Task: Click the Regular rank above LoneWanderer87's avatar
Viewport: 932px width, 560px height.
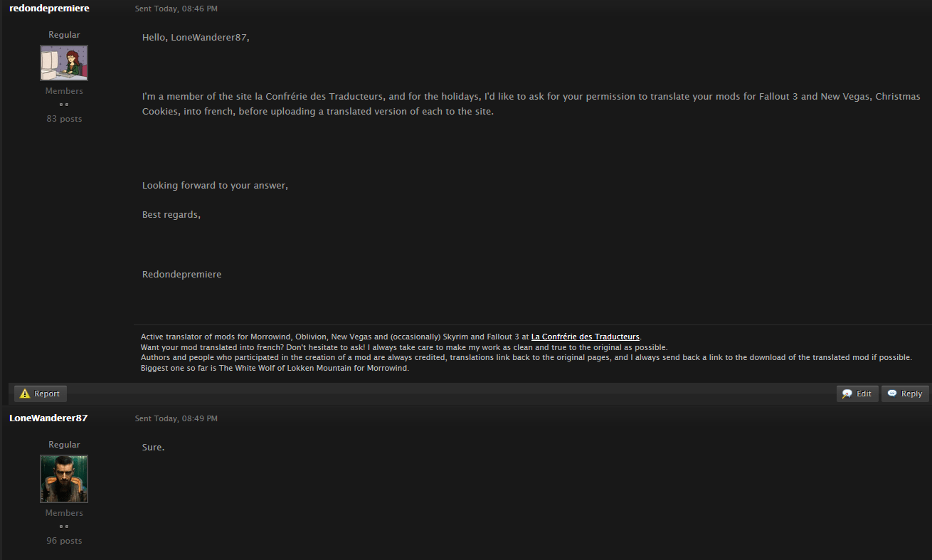Action: point(64,445)
